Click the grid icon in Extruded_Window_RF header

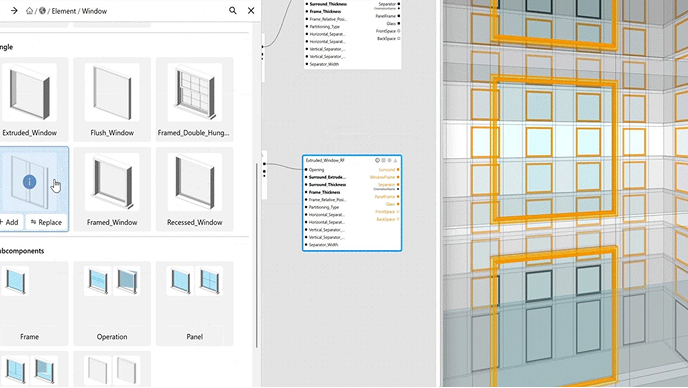coord(383,160)
